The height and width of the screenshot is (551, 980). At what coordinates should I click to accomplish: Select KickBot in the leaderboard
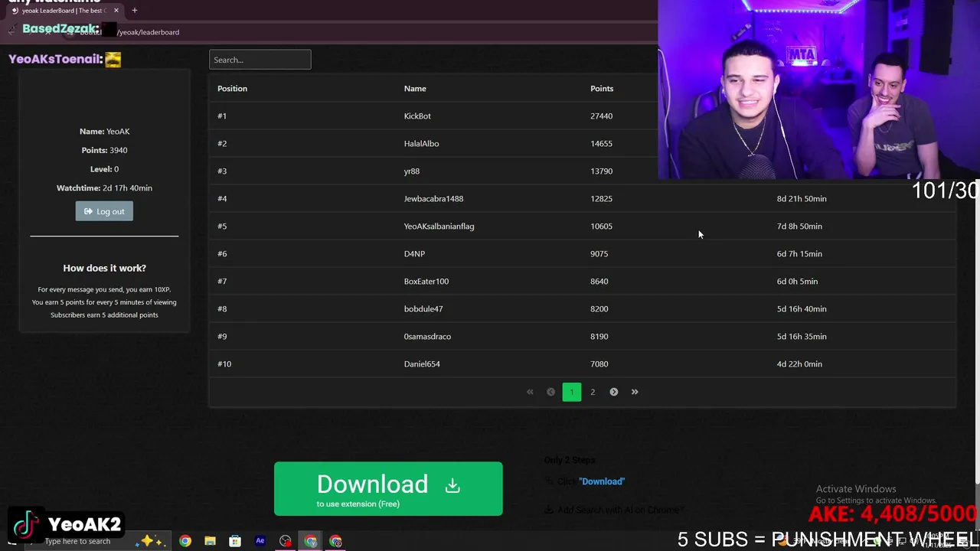coord(417,116)
